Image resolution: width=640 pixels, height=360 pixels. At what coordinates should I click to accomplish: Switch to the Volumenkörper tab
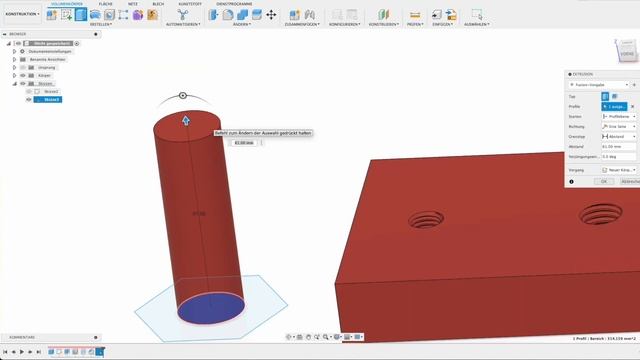pyautogui.click(x=67, y=4)
